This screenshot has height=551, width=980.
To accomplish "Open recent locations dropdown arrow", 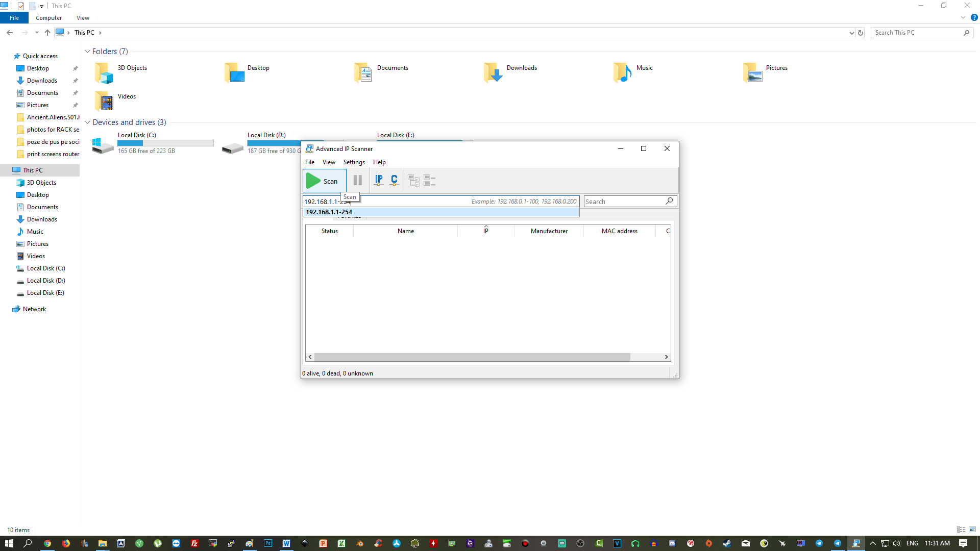I will pos(37,33).
